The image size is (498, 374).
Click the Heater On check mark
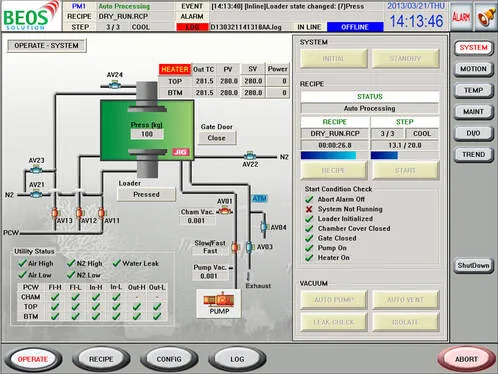pos(309,258)
